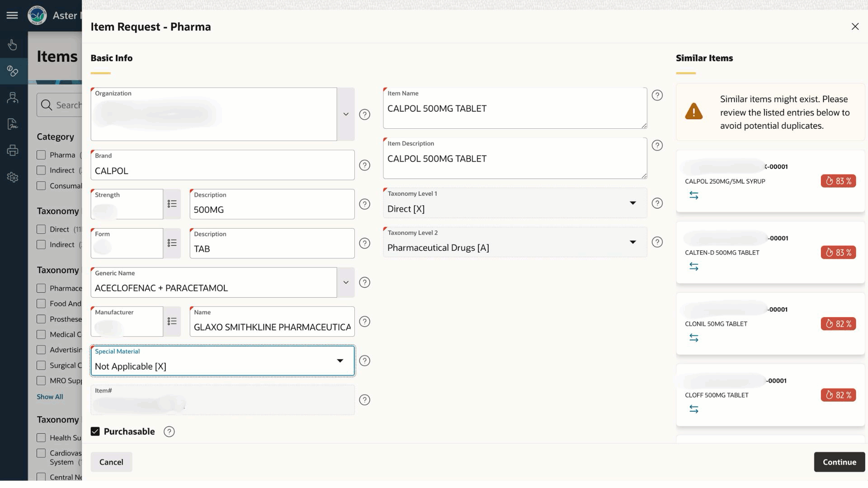The height and width of the screenshot is (488, 868).
Task: Enable the Direct taxonomy filter checkbox
Action: click(x=41, y=229)
